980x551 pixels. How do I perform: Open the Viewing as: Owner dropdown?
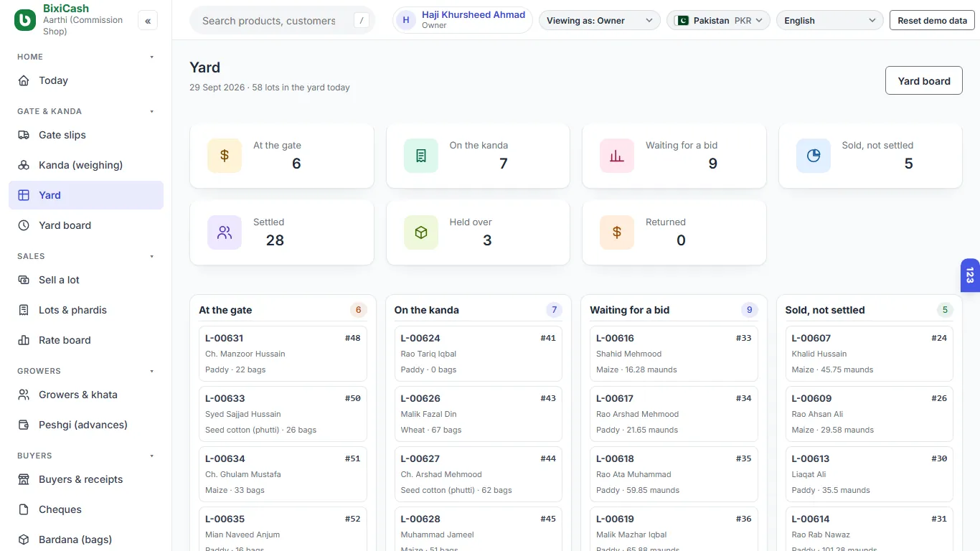pyautogui.click(x=600, y=21)
